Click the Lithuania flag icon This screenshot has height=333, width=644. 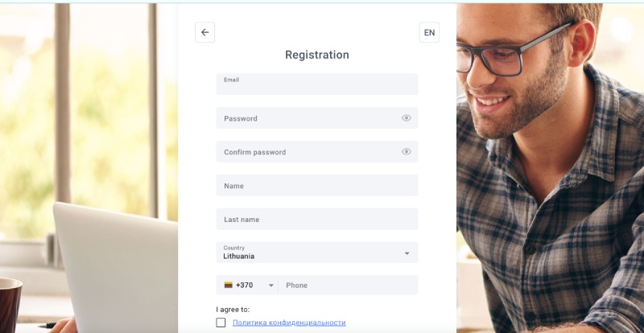pos(229,285)
